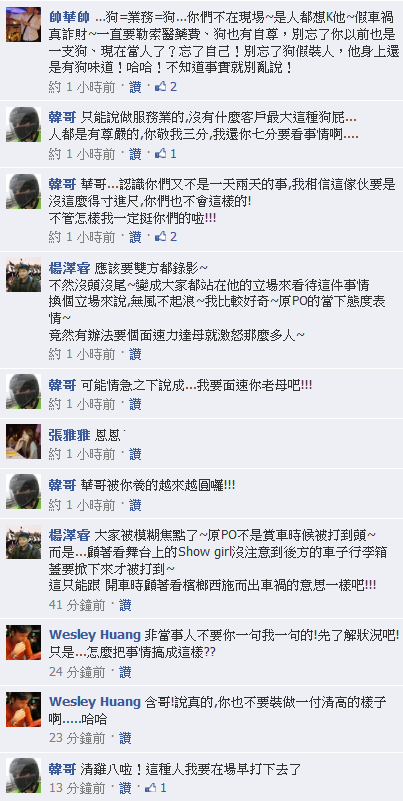Like 張雅雅's 恩恩 comment
The width and height of the screenshot is (403, 801).
click(135, 454)
